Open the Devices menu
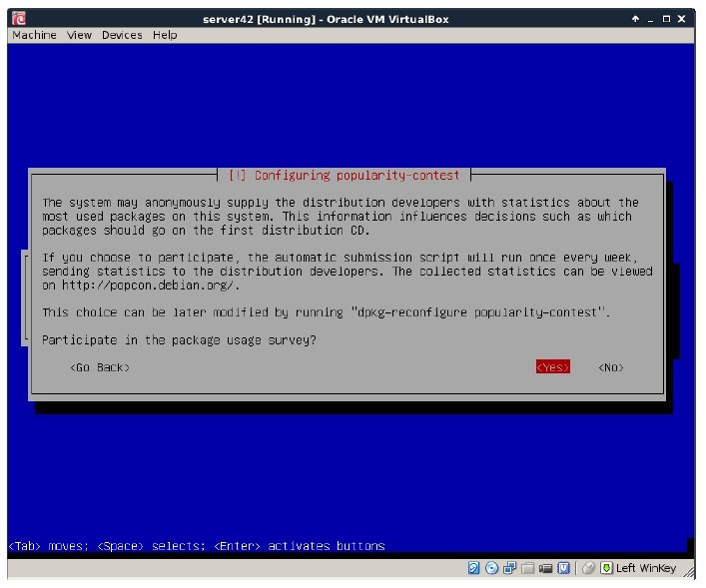This screenshot has height=588, width=706. pos(122,35)
